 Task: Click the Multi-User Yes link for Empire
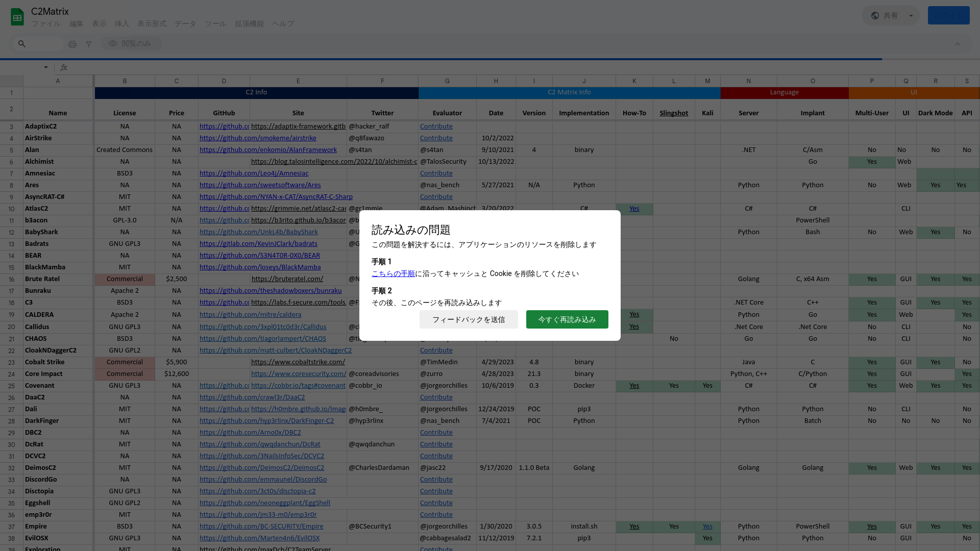tap(872, 527)
